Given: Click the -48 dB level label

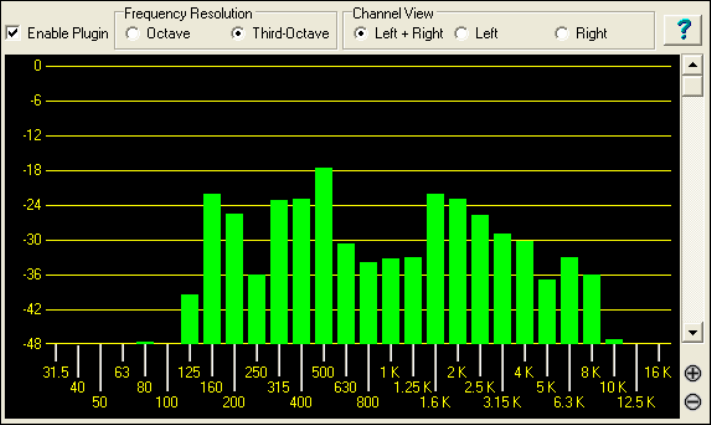Looking at the screenshot, I should pyautogui.click(x=32, y=344).
